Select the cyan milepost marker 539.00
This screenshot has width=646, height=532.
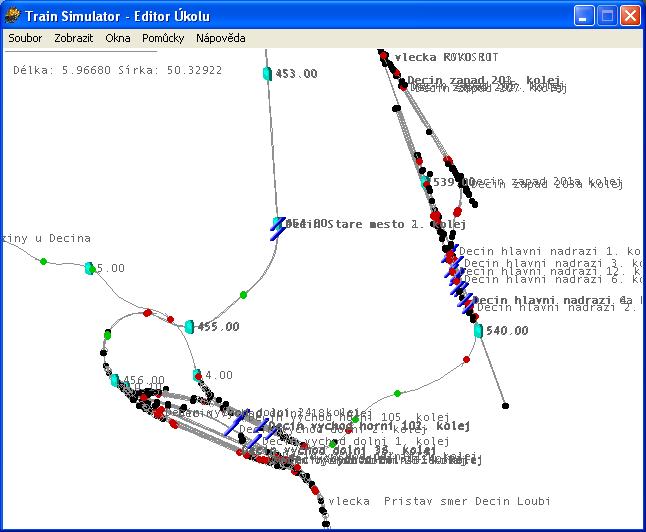(x=425, y=182)
